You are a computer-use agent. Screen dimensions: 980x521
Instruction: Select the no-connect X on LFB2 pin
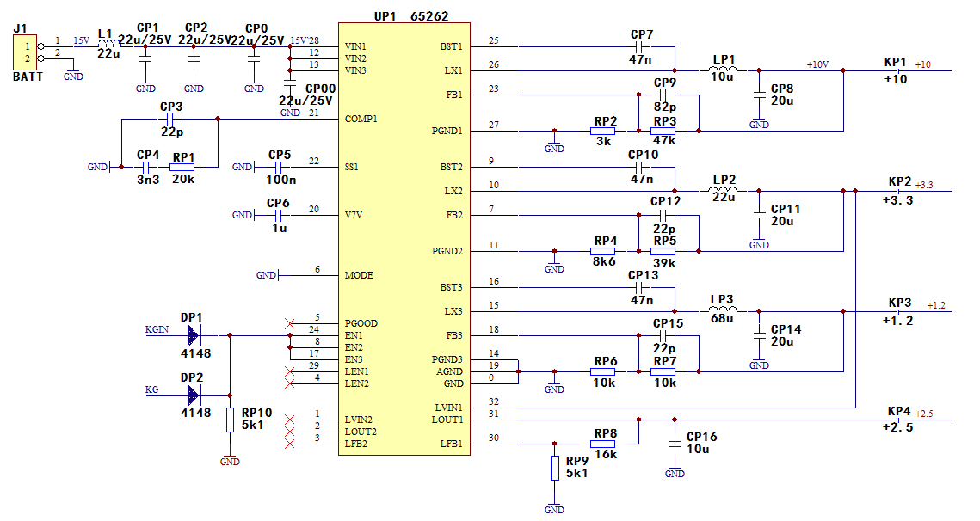289,444
